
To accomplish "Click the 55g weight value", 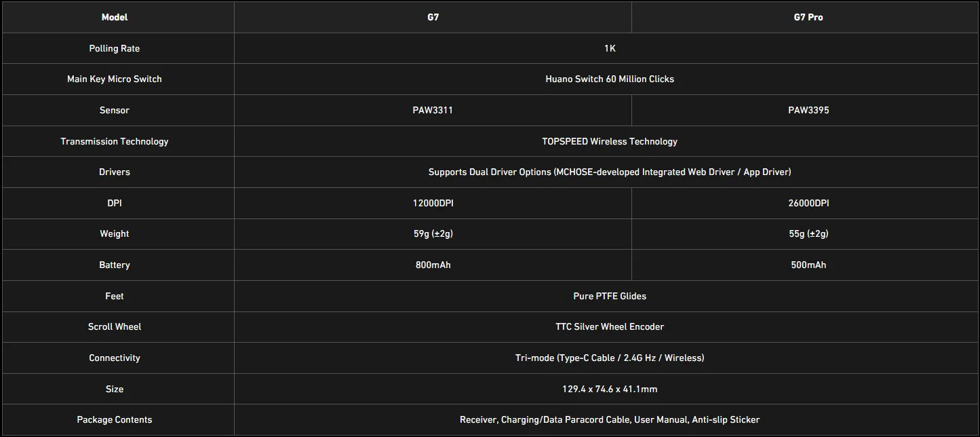I will (808, 233).
